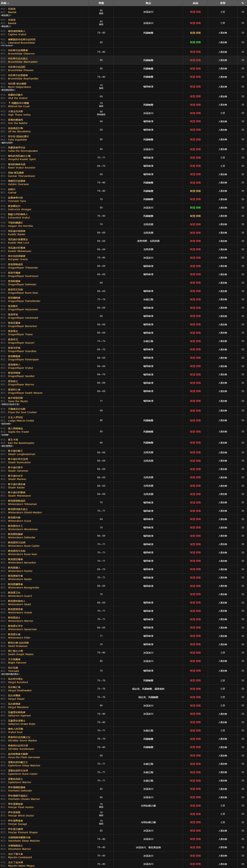
Task: Click the % column header
Action: 243,3
